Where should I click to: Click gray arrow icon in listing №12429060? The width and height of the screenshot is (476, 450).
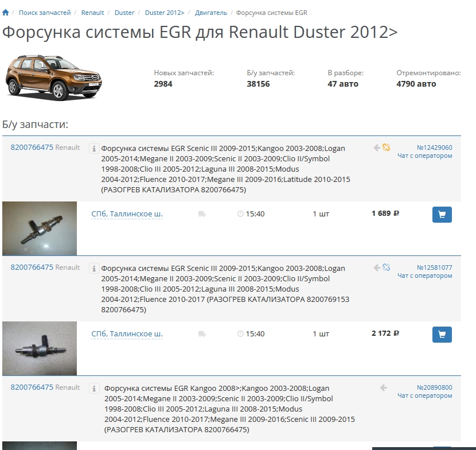[x=377, y=148]
